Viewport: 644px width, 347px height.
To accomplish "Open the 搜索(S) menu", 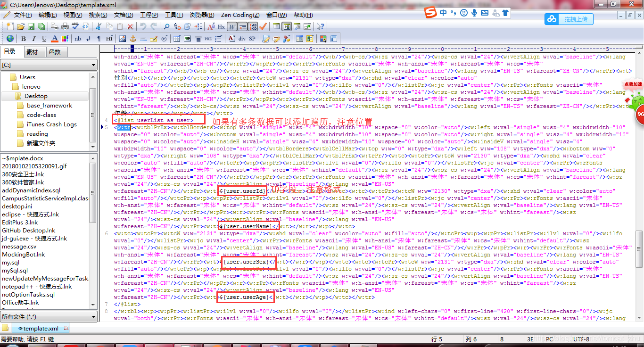I will click(98, 15).
